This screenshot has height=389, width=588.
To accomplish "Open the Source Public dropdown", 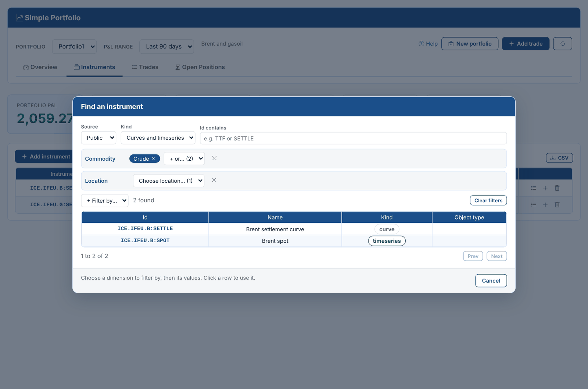I will point(98,138).
